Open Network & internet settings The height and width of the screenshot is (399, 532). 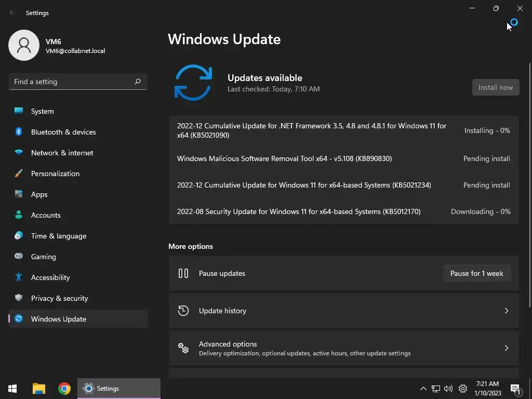click(x=78, y=152)
